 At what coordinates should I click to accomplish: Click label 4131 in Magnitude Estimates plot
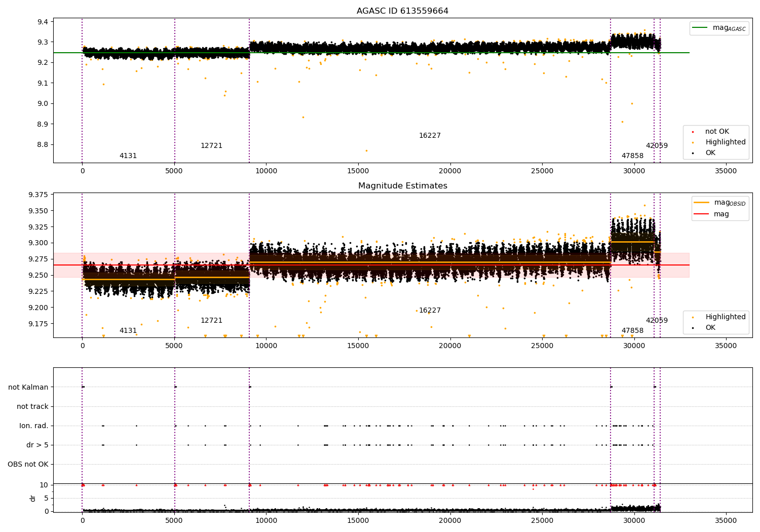pyautogui.click(x=128, y=331)
